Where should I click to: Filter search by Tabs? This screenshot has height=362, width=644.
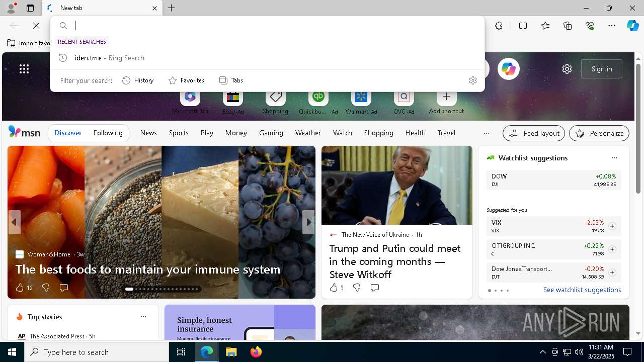[231, 80]
